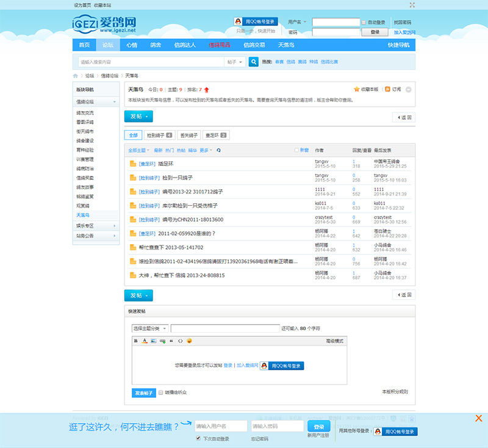Click the quote icon in the editor toolbar

click(x=171, y=341)
